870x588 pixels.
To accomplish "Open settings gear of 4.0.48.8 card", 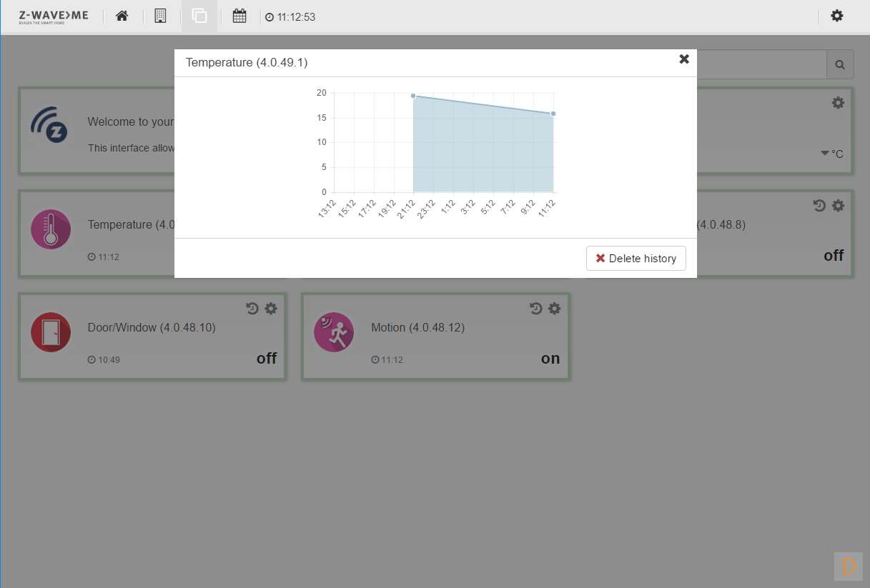I will tap(839, 206).
